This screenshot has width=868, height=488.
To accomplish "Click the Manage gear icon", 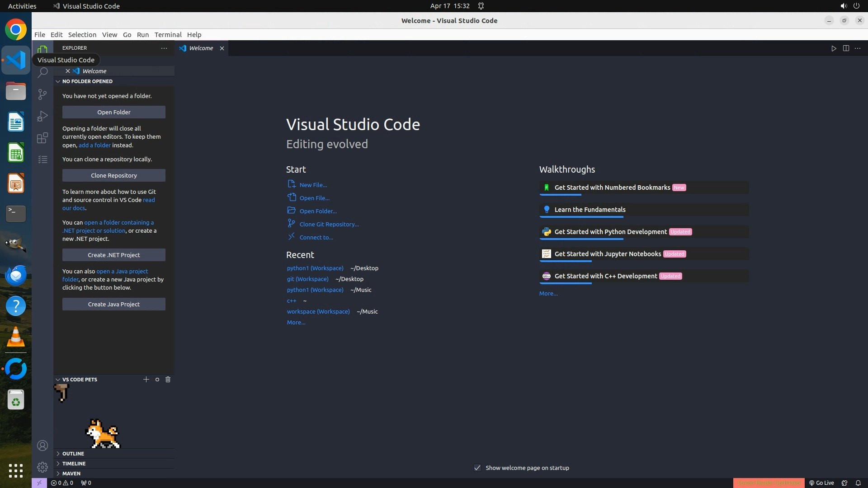I will point(42,467).
